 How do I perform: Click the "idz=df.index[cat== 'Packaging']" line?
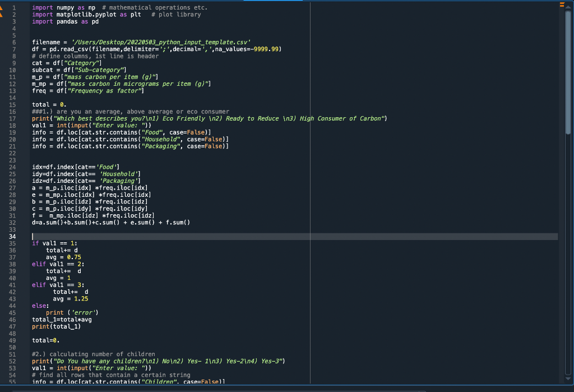coord(86,181)
